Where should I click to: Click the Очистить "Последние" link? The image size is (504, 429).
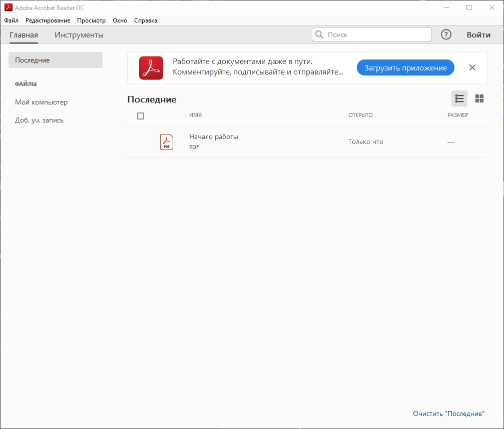448,413
